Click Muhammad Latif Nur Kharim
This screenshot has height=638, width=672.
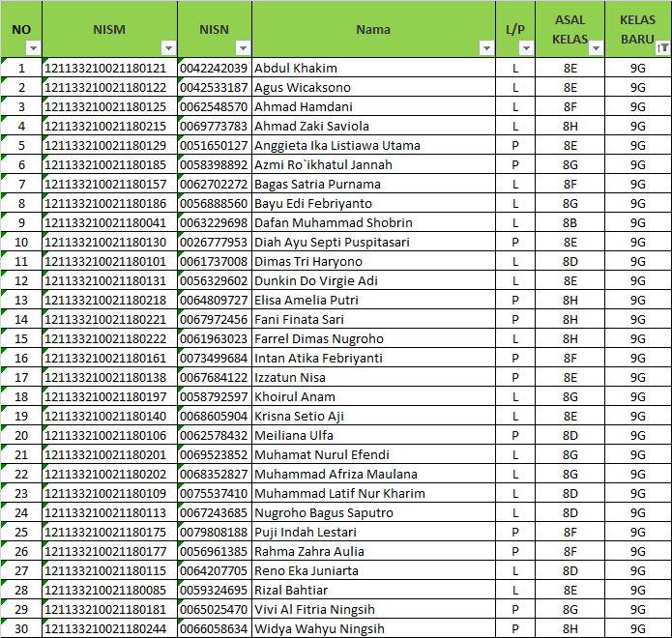point(339,494)
